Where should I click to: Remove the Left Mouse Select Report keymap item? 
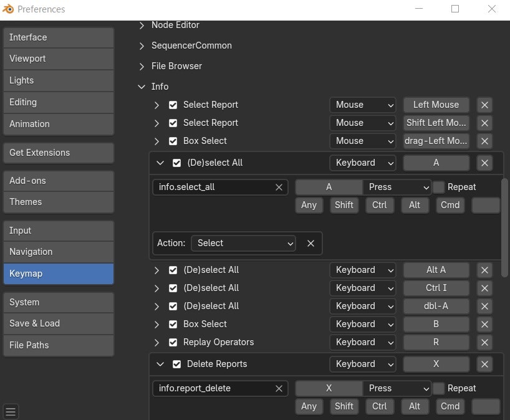tap(484, 105)
